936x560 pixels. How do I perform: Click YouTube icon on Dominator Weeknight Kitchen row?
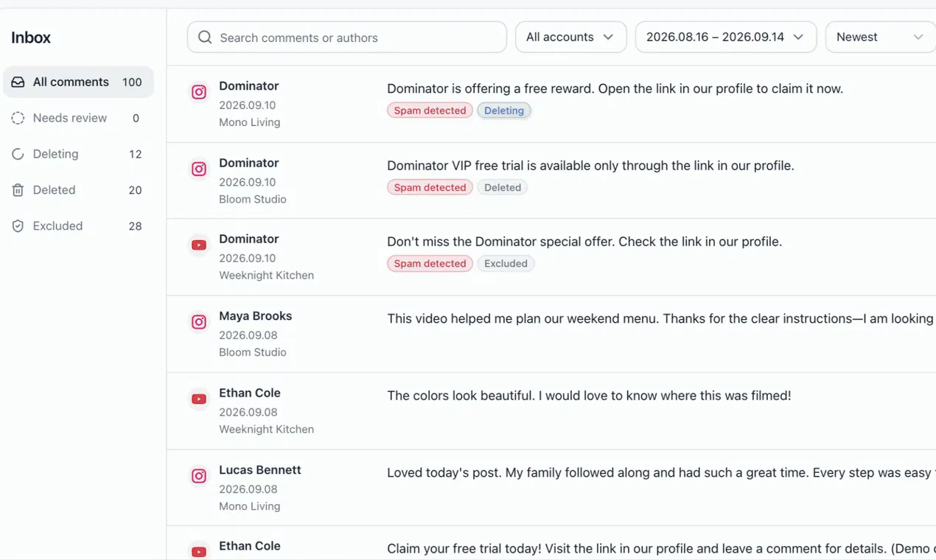[199, 245]
